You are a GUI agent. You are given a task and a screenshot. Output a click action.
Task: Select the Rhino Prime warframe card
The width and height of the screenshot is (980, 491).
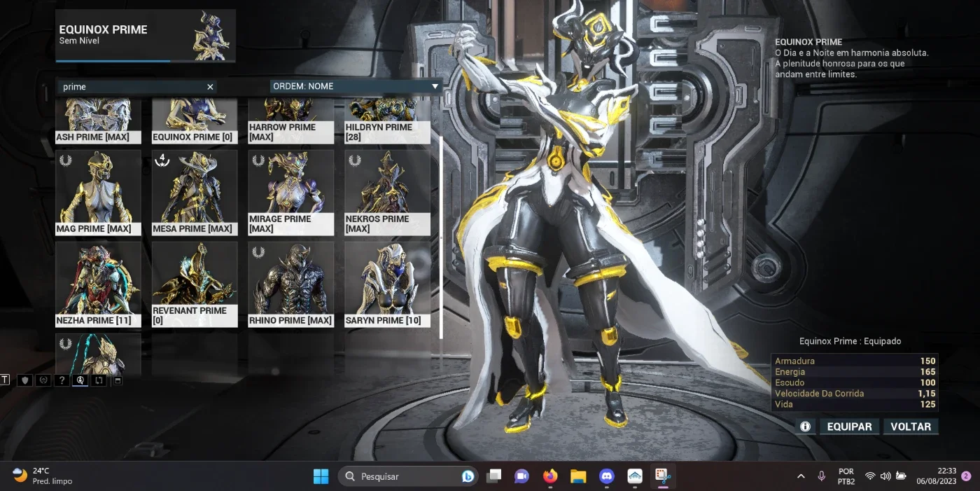coord(291,284)
